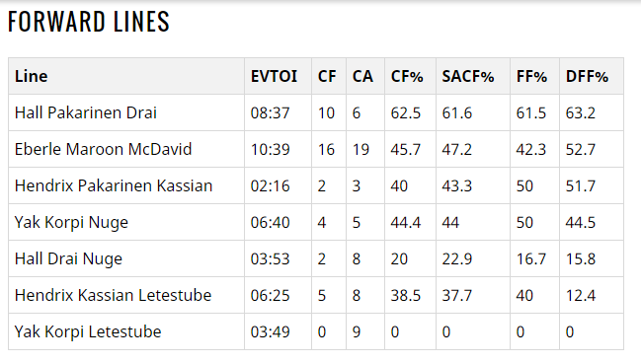Click the Eberle Maroon McDavid line name
Image resolution: width=641 pixels, height=364 pixels.
tap(103, 149)
